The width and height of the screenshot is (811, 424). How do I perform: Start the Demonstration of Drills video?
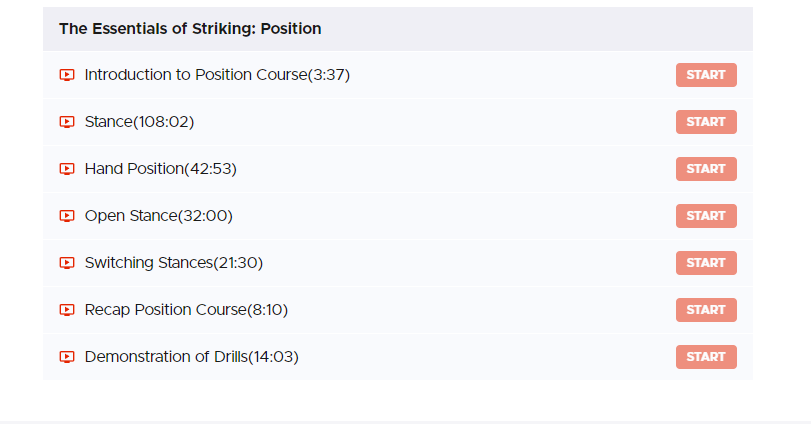point(706,357)
